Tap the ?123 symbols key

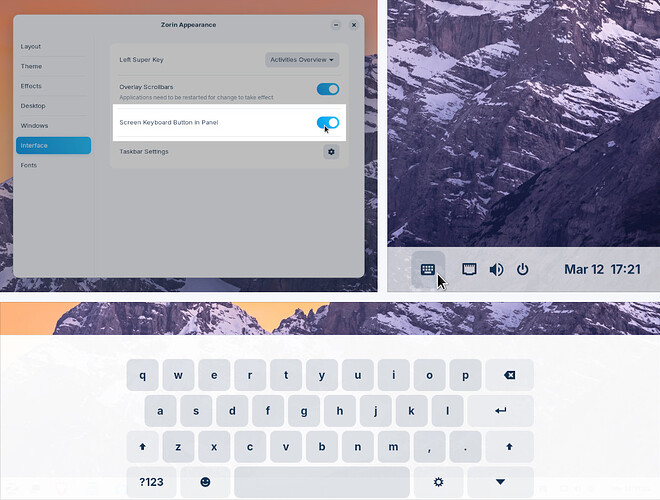coord(151,482)
